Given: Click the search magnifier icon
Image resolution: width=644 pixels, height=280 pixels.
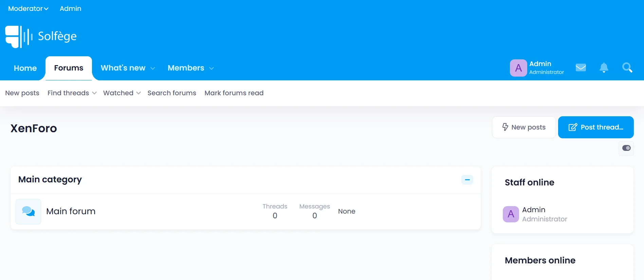Looking at the screenshot, I should 627,68.
